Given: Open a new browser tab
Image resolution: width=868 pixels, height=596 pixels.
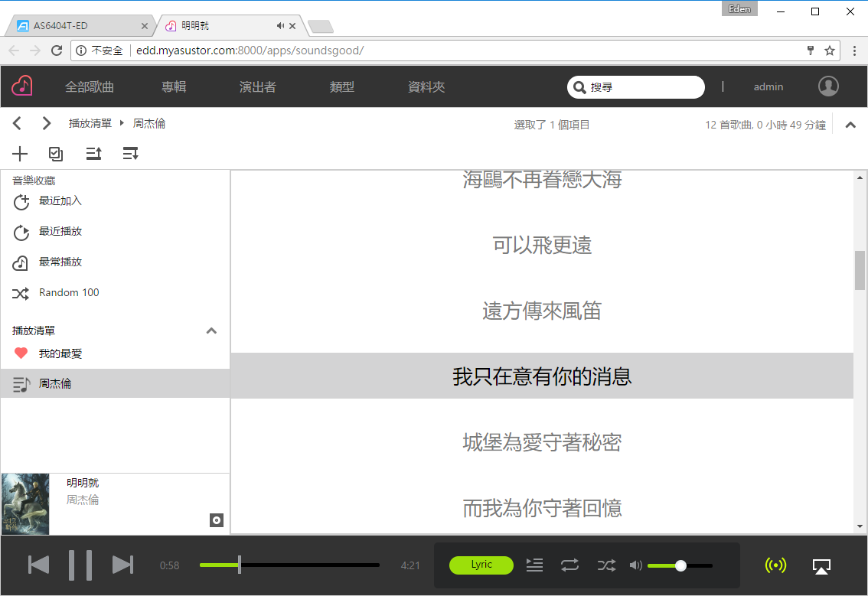Looking at the screenshot, I should pyautogui.click(x=321, y=26).
